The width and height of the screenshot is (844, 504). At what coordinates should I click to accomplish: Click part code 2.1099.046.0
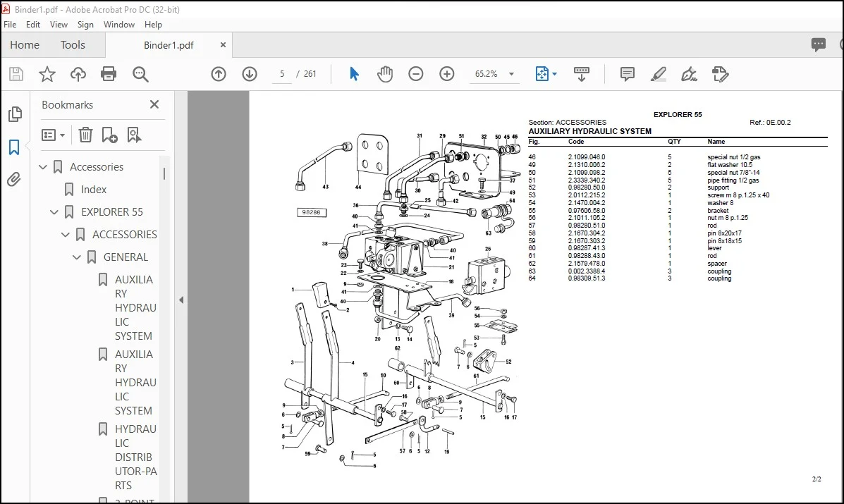pyautogui.click(x=586, y=158)
